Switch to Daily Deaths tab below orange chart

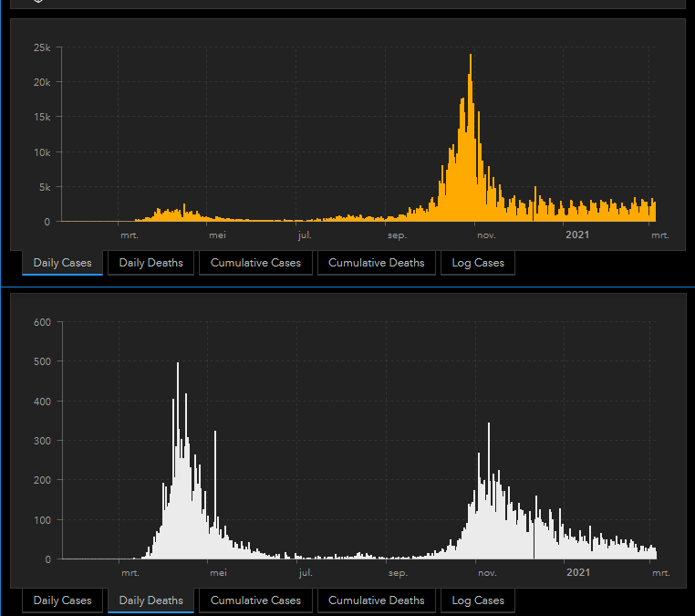pyautogui.click(x=150, y=263)
